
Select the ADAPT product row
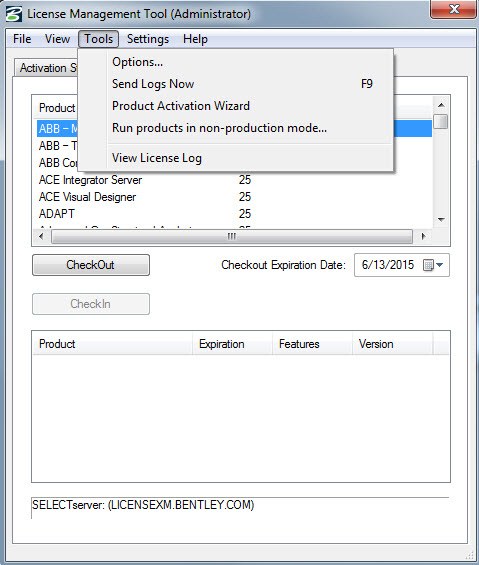234,214
